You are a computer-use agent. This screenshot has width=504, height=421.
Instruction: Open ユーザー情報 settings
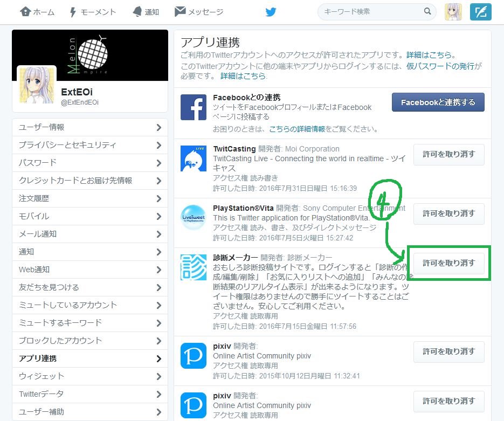pyautogui.click(x=90, y=127)
